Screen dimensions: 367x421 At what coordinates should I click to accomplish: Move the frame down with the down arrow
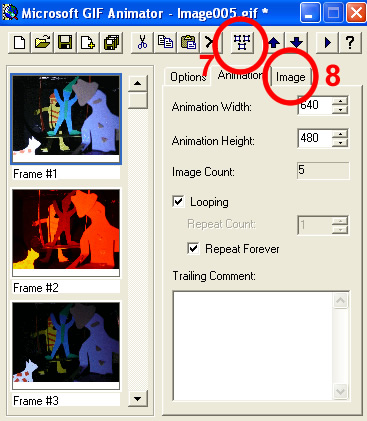[296, 43]
